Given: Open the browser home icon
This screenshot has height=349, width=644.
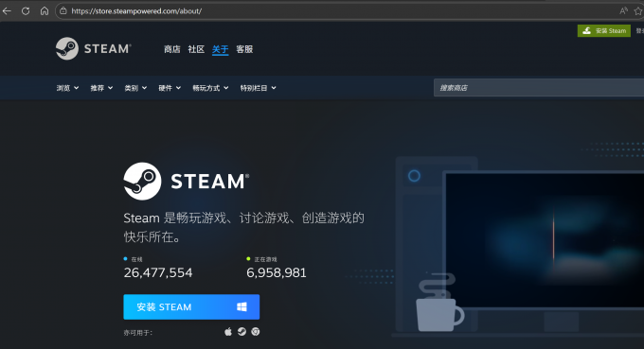Looking at the screenshot, I should (x=45, y=11).
